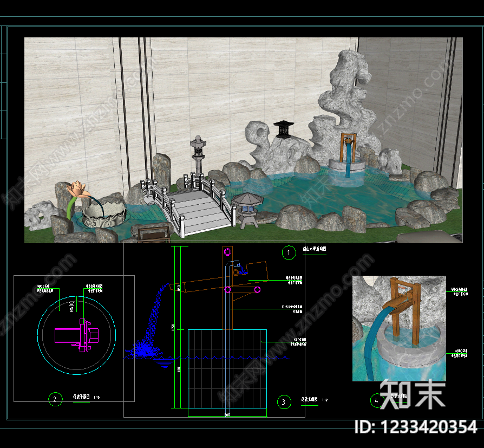Select the large 3D garden pond rendering
Viewport: 484px width, 448px height.
[x=243, y=140]
